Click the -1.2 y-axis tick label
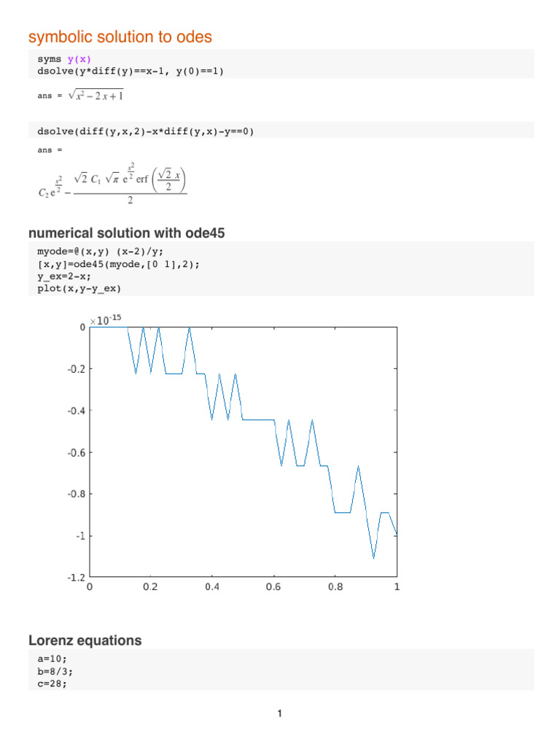Image resolution: width=560 pixels, height=747 pixels. [x=75, y=577]
